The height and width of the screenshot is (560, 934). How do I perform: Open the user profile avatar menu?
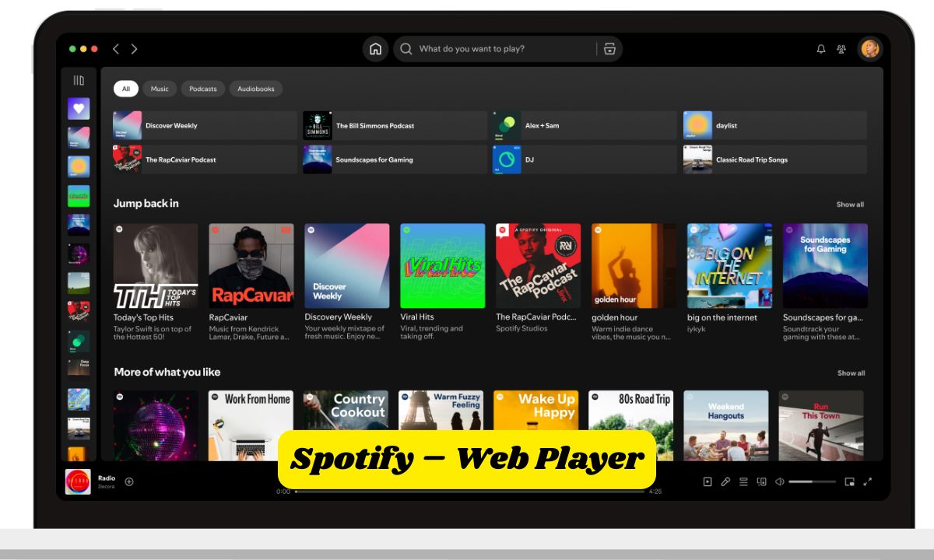869,49
